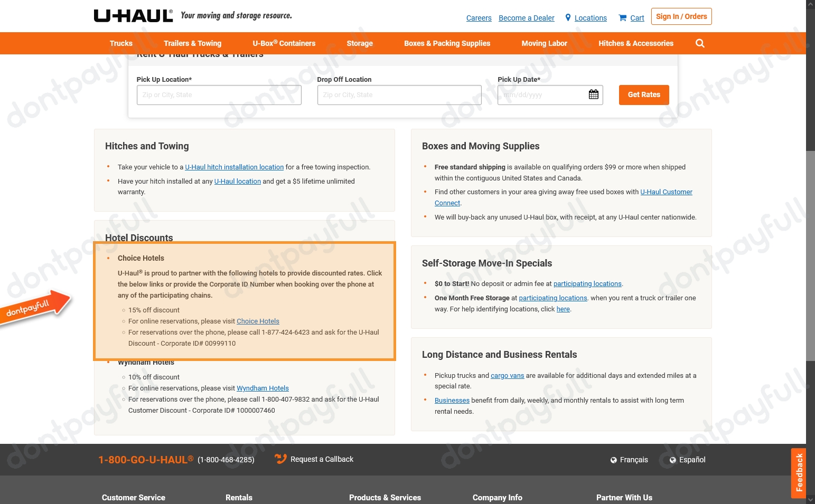Click the Boxes and Moving Supplies heading
Image resolution: width=815 pixels, height=504 pixels.
tap(481, 146)
